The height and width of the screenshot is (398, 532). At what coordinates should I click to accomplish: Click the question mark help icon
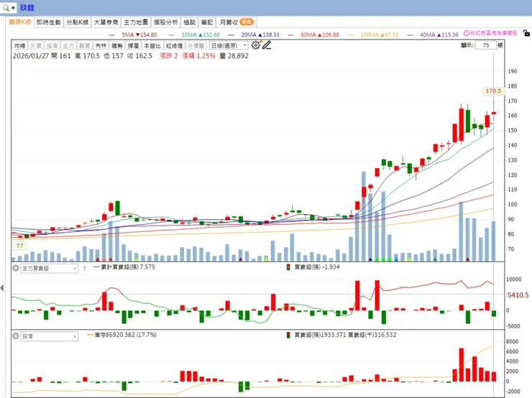point(85,269)
